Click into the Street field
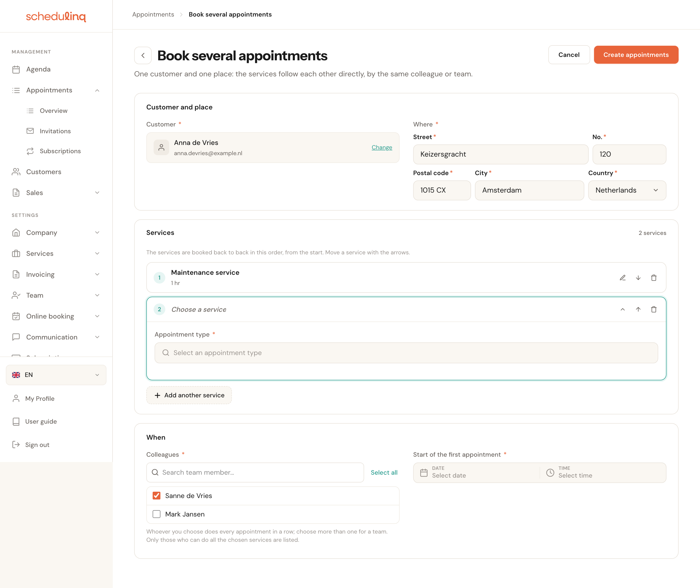Screen dimensions: 700x588 click(x=501, y=154)
